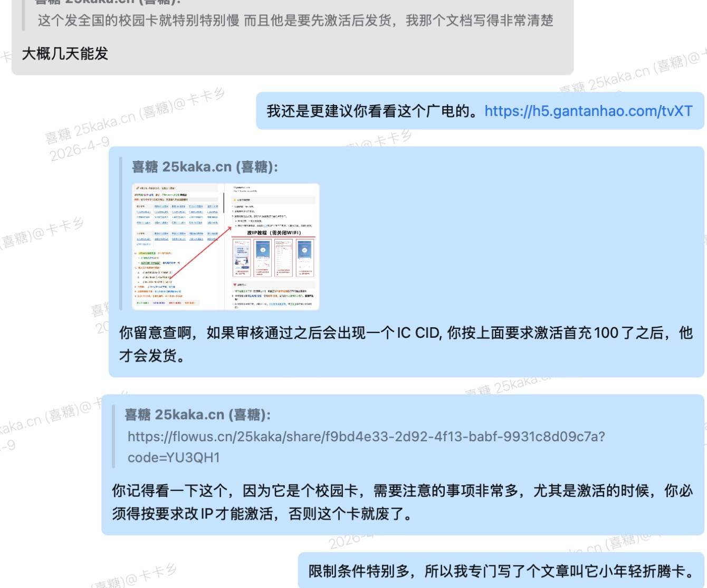This screenshot has height=588, width=707.
Task: Open the quoted flowus.cn share link
Action: (x=366, y=437)
